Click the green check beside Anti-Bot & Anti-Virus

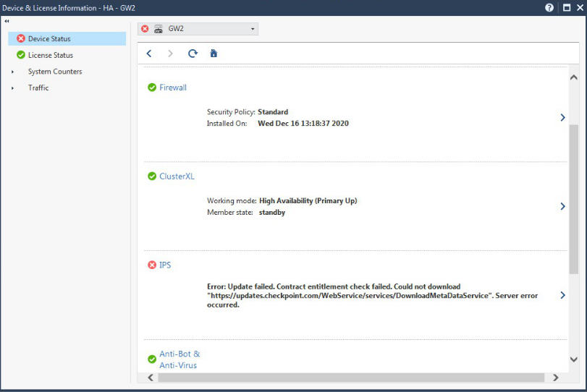[x=152, y=359]
